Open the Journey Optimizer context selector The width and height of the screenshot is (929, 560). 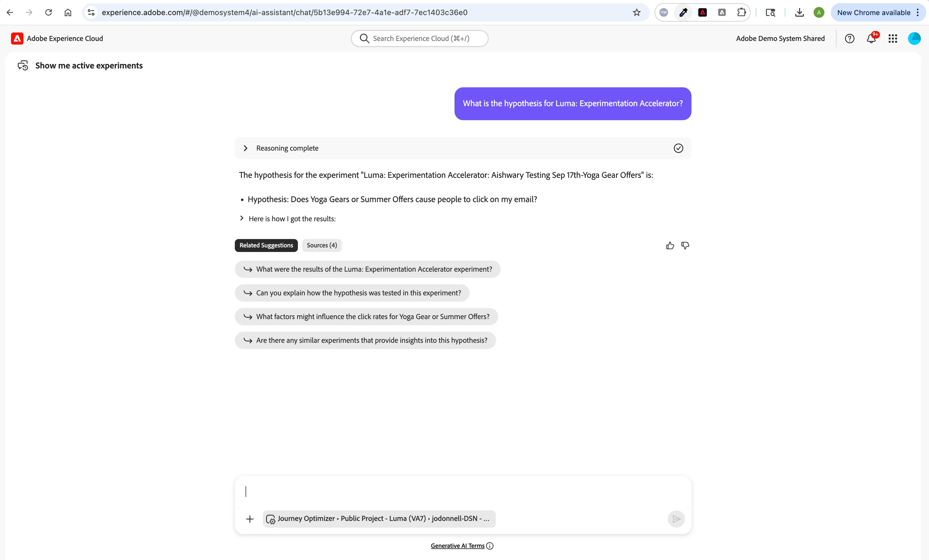379,519
